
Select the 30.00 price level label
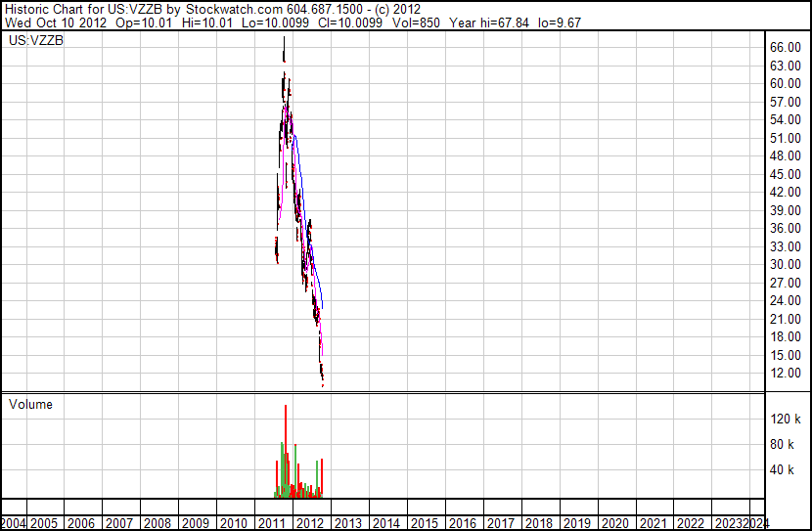click(x=786, y=265)
